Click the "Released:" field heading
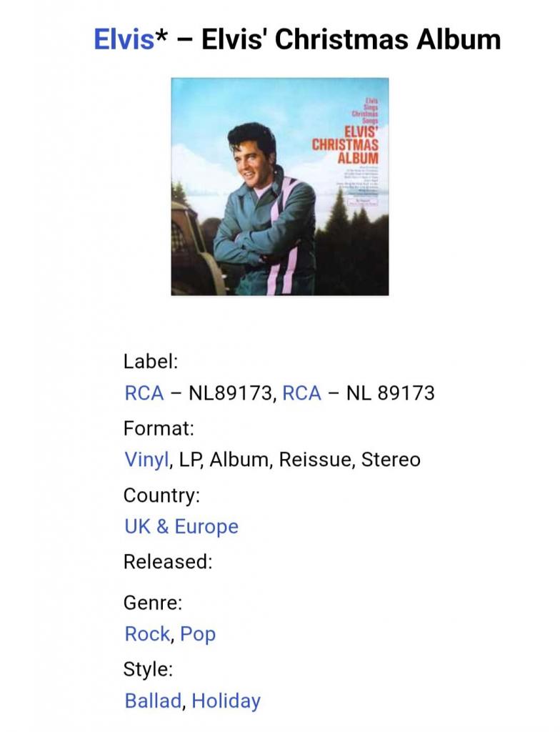This screenshot has height=732, width=560. pos(168,562)
